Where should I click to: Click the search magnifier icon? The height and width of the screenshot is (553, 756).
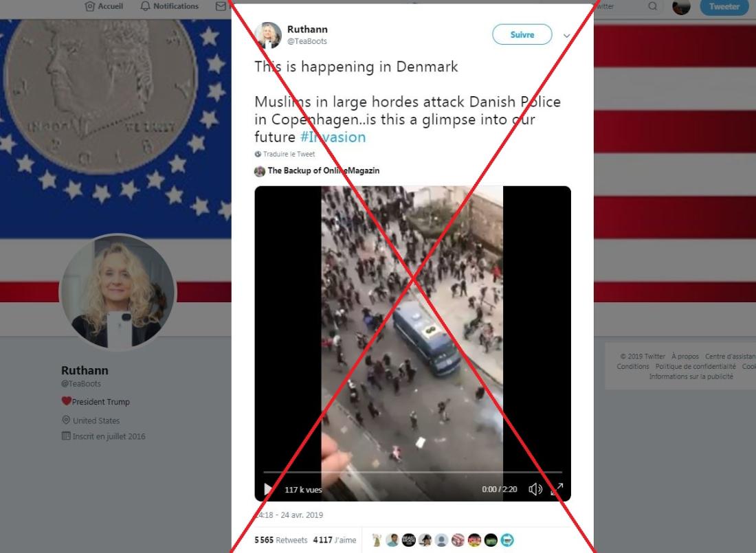tap(652, 6)
